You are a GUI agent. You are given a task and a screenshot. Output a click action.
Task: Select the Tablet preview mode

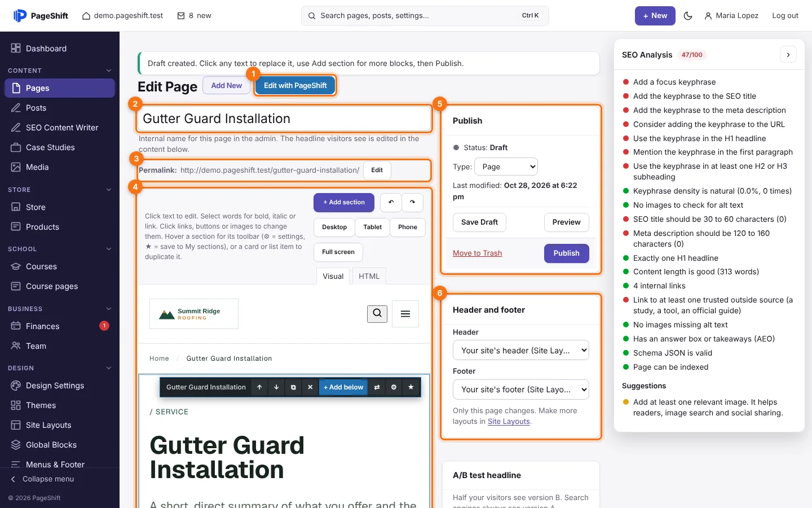point(373,227)
